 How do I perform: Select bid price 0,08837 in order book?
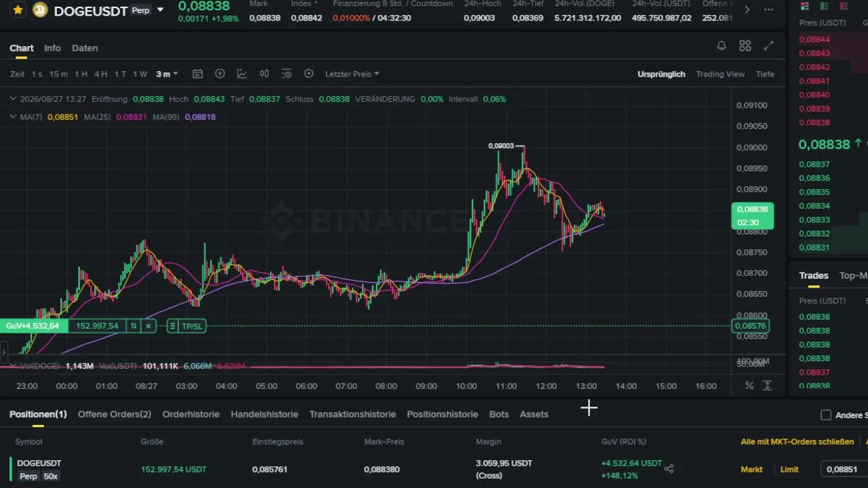[814, 164]
